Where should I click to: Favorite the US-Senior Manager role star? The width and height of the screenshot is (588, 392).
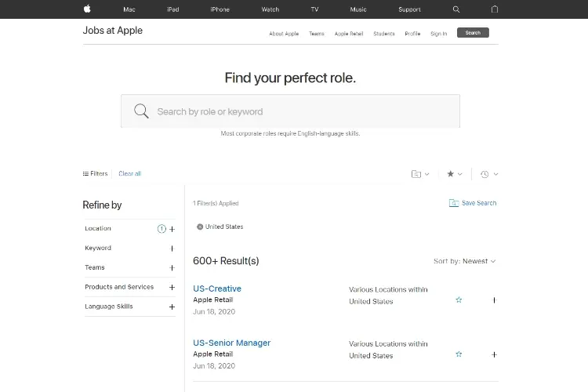point(459,354)
